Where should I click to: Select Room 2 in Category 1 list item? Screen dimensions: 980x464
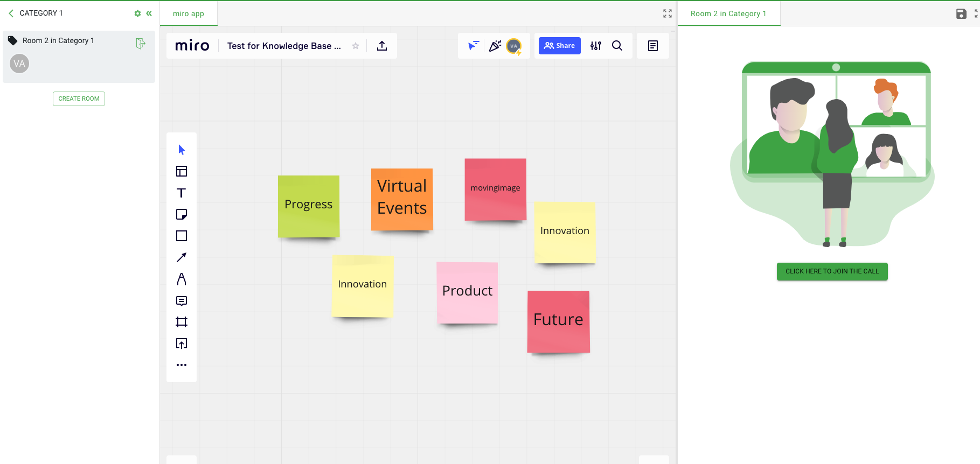tap(79, 57)
